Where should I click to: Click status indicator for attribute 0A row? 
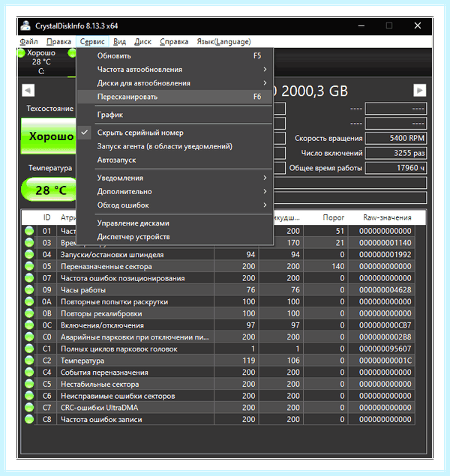pos(29,301)
